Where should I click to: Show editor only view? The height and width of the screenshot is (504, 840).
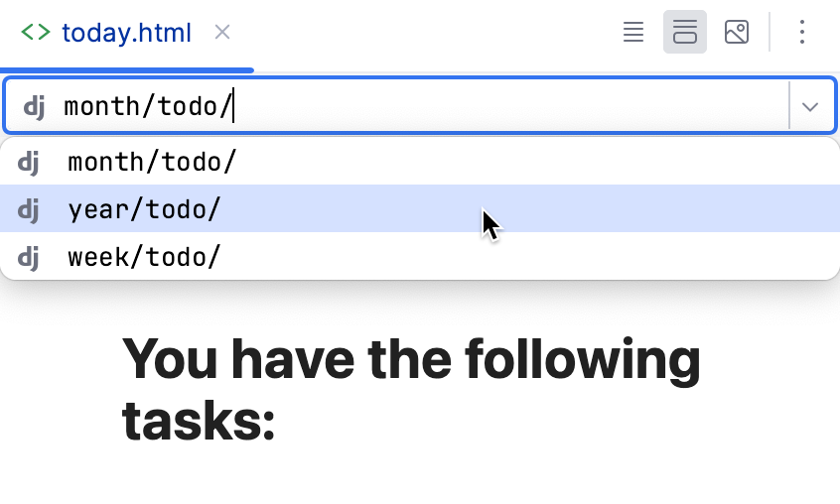click(x=633, y=33)
